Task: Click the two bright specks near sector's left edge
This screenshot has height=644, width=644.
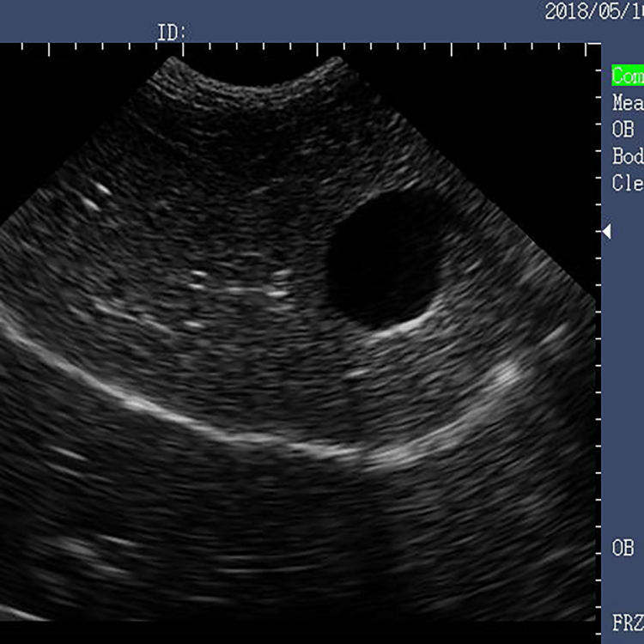Action: (x=96, y=197)
